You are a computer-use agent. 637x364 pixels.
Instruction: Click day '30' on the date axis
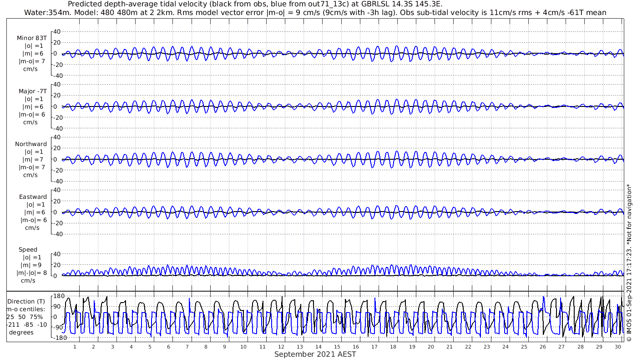618,347
